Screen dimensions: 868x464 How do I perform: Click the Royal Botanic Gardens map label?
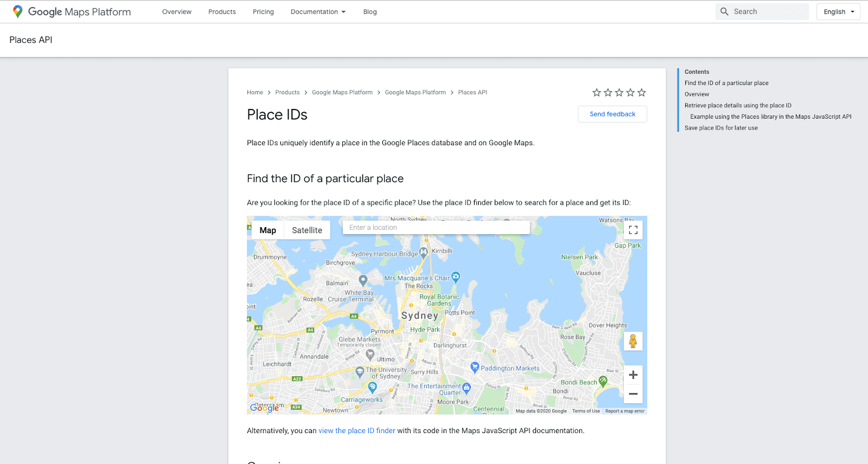coord(439,300)
